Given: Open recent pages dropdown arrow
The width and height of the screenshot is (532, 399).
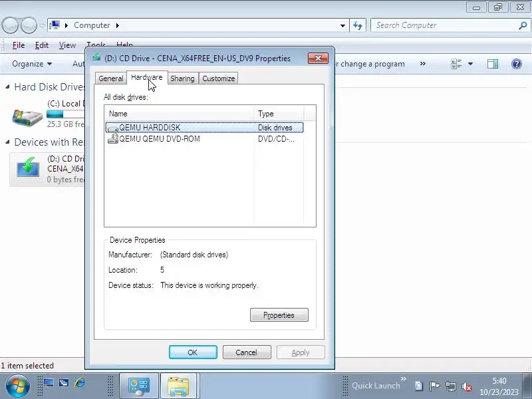Looking at the screenshot, I should 42,25.
